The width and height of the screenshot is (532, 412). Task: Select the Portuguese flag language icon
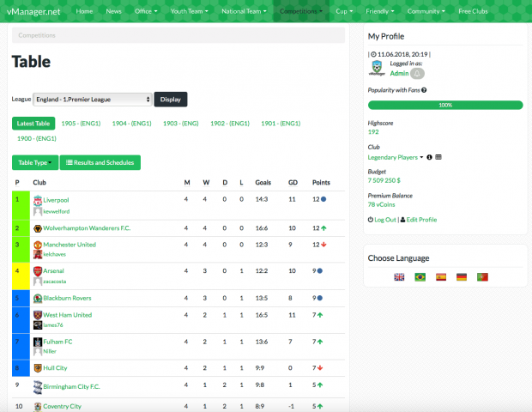482,277
